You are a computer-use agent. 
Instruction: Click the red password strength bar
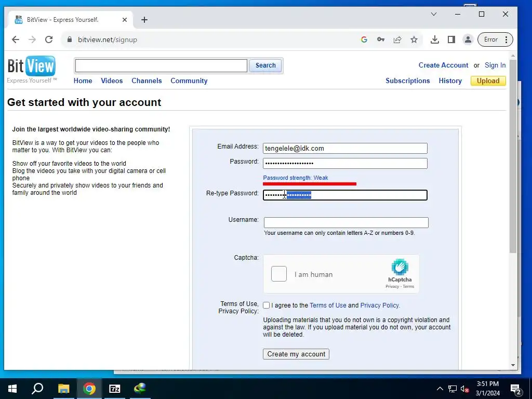[310, 184]
